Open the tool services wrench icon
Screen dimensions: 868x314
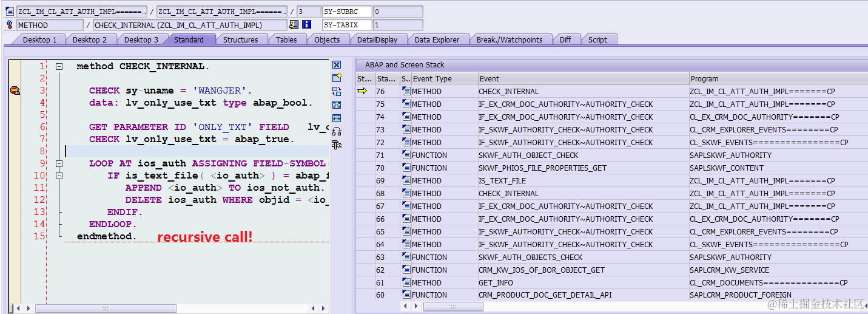click(x=337, y=145)
